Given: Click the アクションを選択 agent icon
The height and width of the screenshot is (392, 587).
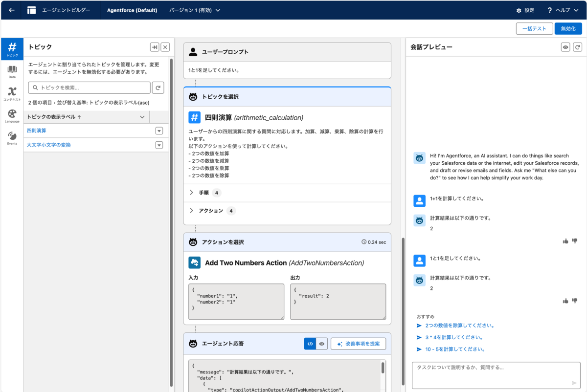Looking at the screenshot, I should (193, 242).
